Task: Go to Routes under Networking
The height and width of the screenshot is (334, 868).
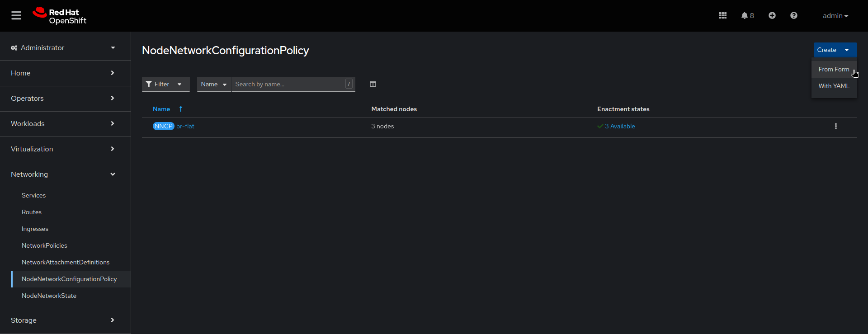Action: [32, 212]
